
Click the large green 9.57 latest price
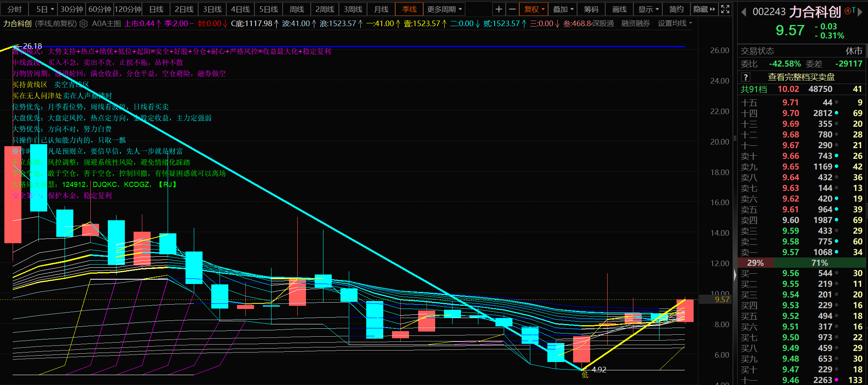point(790,30)
